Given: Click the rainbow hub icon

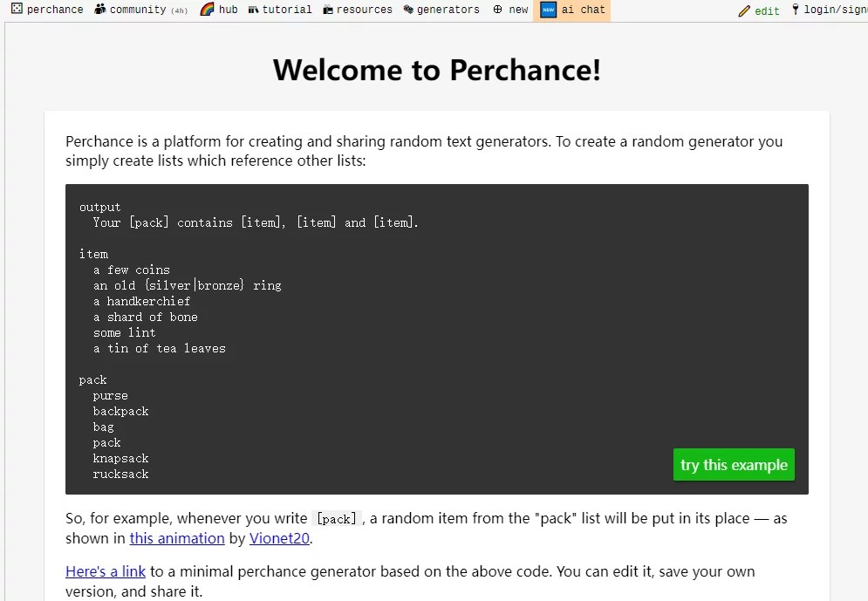Looking at the screenshot, I should [x=207, y=9].
